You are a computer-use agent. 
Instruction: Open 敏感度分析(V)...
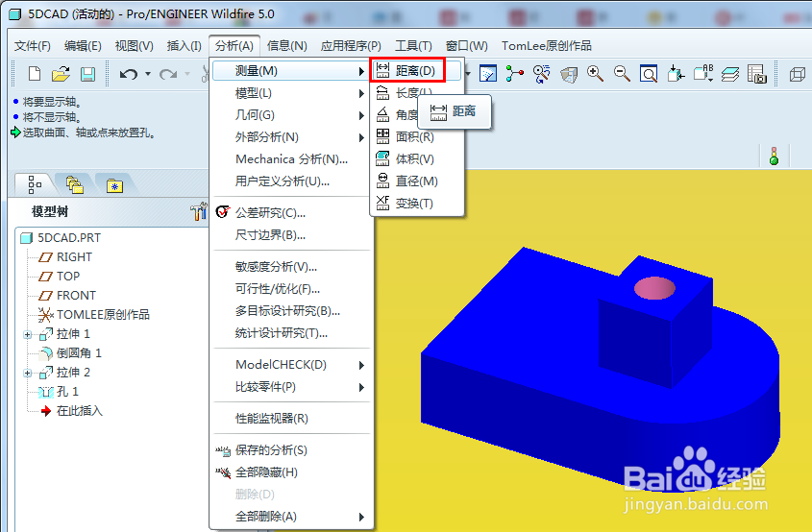[291, 267]
